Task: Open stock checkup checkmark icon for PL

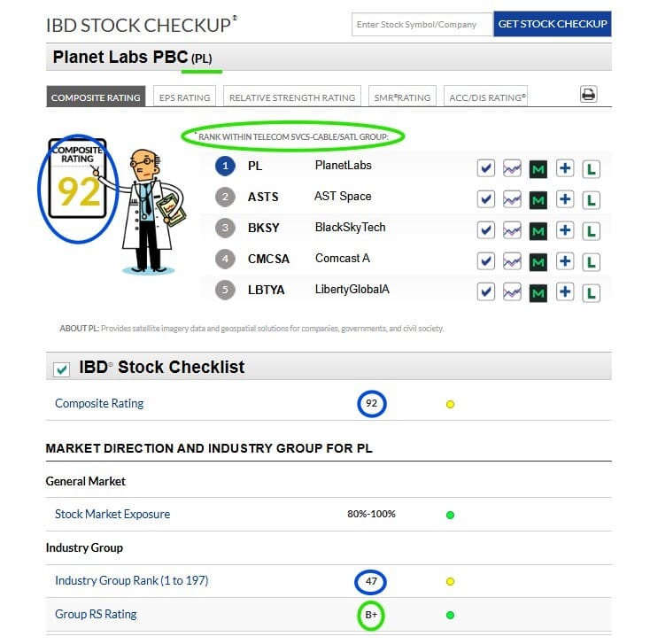Action: 486,168
